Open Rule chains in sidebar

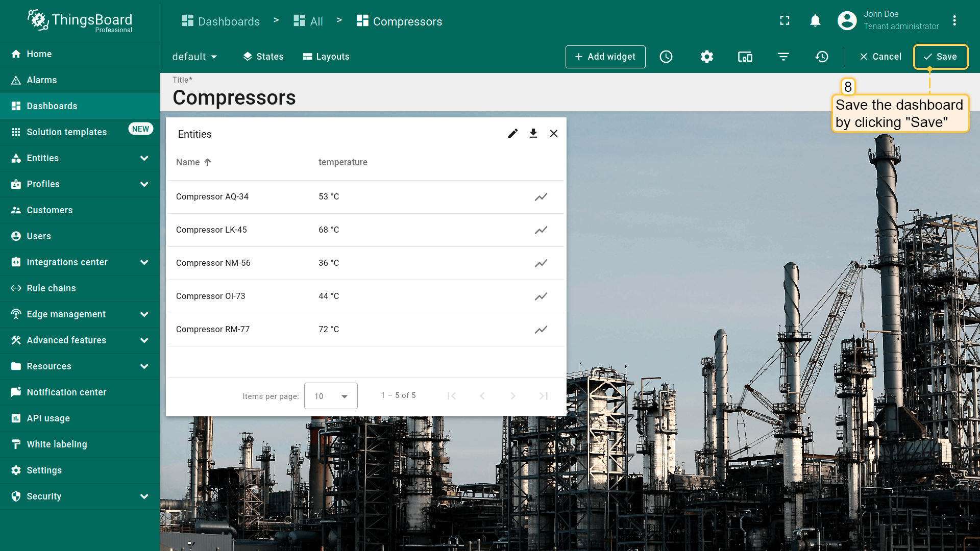[51, 288]
